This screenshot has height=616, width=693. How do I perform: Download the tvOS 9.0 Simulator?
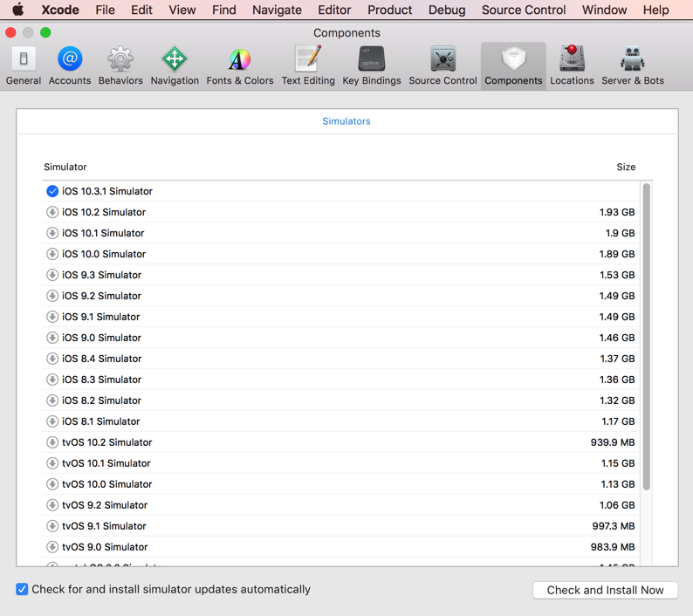tap(52, 546)
